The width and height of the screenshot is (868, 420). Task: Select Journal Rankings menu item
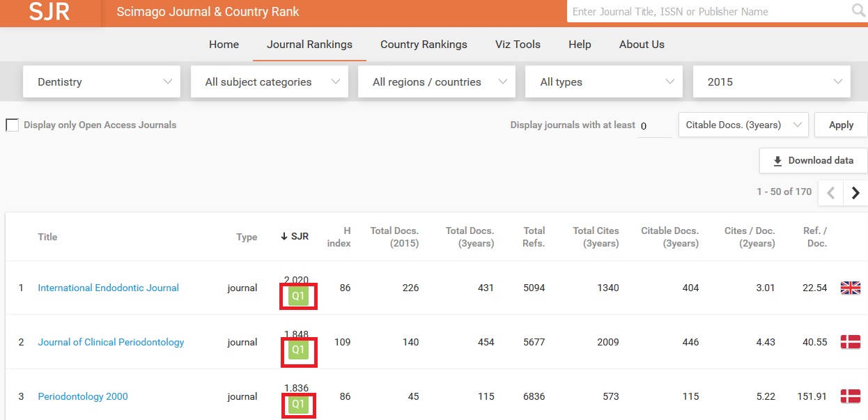coord(310,45)
